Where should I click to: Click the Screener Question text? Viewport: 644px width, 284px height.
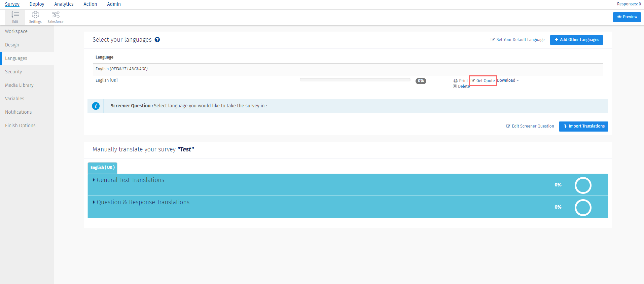(x=189, y=106)
